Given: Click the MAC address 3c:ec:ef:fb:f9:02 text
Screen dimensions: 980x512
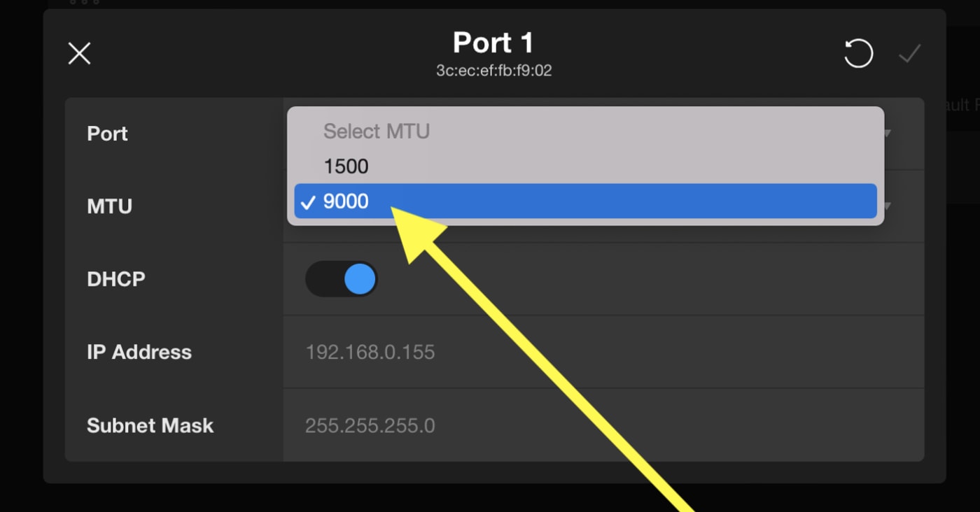Looking at the screenshot, I should click(x=493, y=70).
